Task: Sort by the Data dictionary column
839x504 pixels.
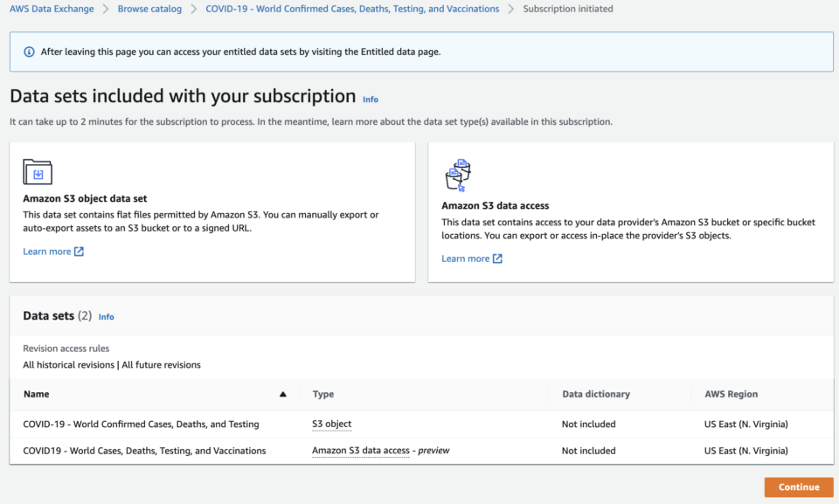Action: (x=596, y=394)
